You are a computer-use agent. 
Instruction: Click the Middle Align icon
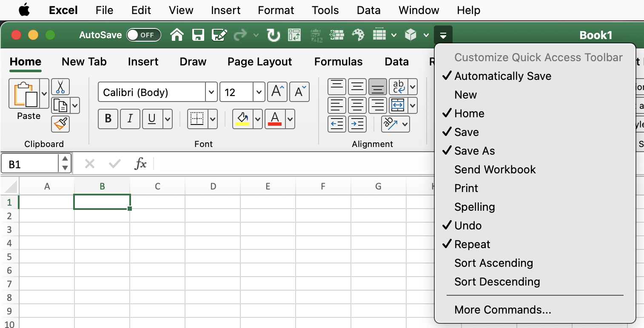click(357, 87)
